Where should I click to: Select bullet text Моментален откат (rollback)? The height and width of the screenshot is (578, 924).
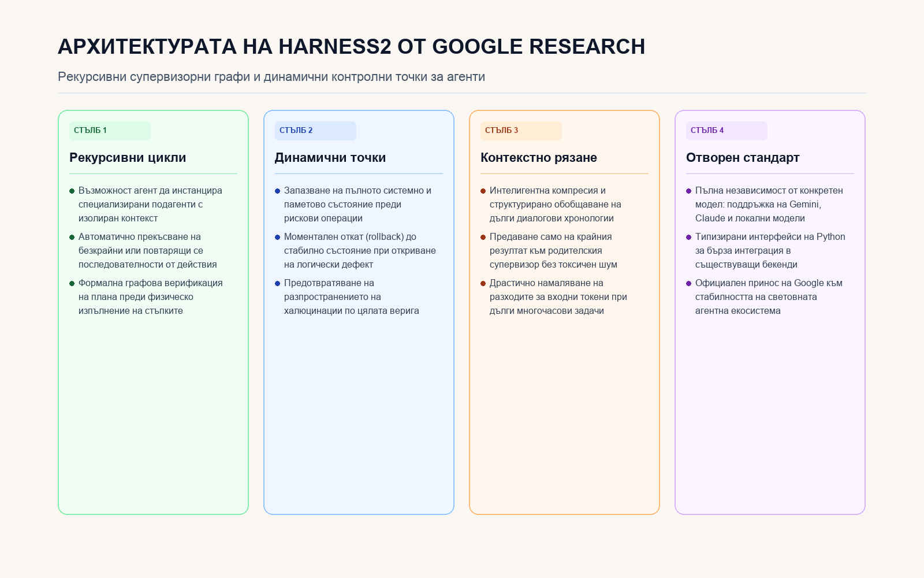coord(360,251)
